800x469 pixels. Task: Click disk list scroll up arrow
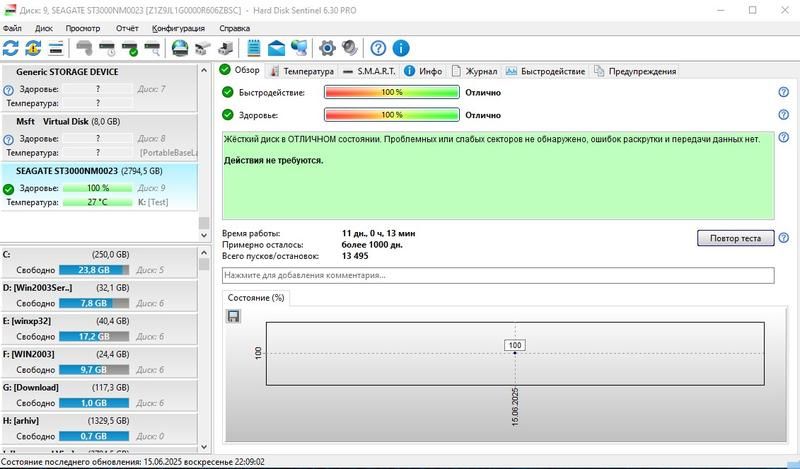pos(204,70)
